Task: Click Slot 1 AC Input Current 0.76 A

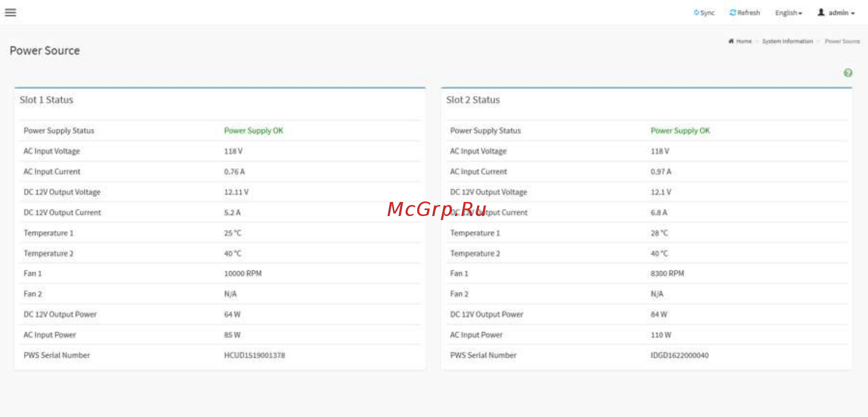Action: click(x=234, y=172)
